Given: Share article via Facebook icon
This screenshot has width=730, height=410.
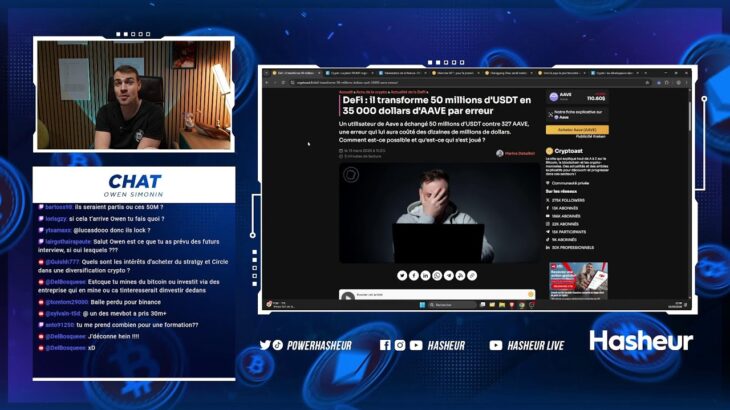Looking at the screenshot, I should point(414,275).
